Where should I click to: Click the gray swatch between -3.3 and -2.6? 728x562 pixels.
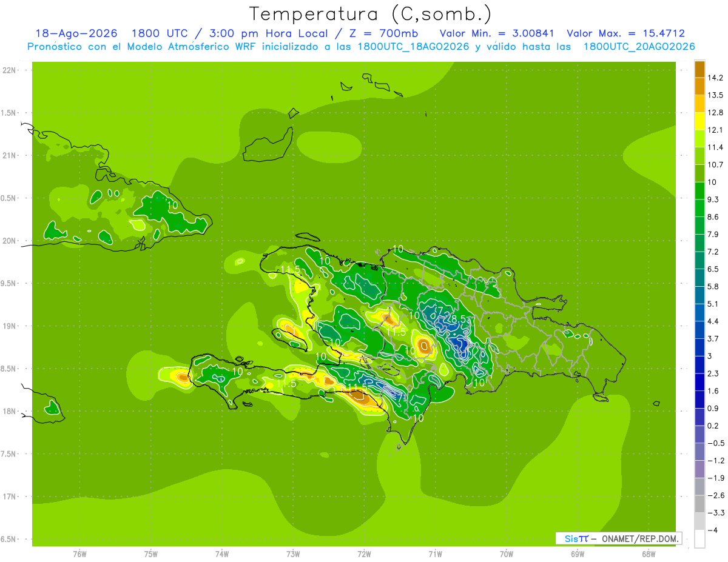(699, 504)
